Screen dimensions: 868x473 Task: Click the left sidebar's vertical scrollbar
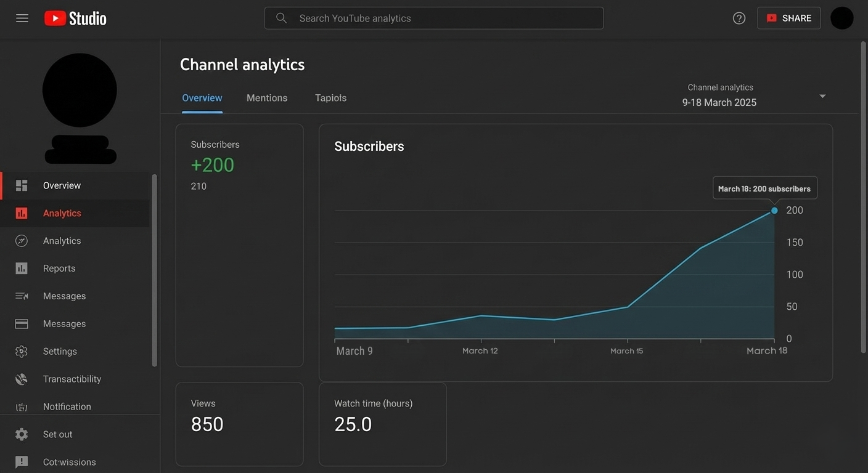tap(154, 271)
